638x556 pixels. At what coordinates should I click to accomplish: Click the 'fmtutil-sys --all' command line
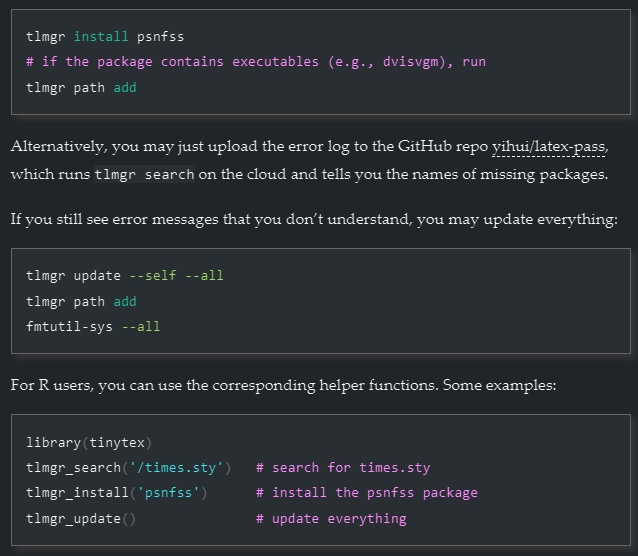pos(93,326)
